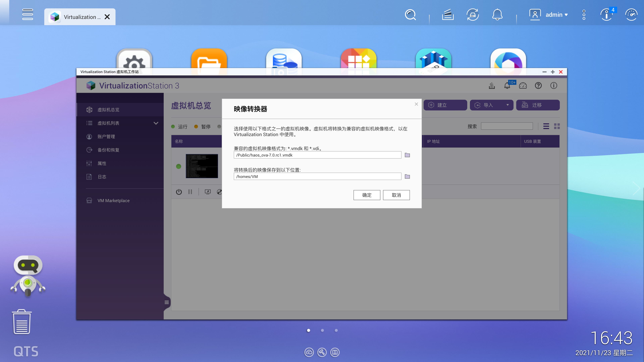Image resolution: width=644 pixels, height=362 pixels.
Task: Browse for source vmdk image folder icon
Action: tap(407, 155)
